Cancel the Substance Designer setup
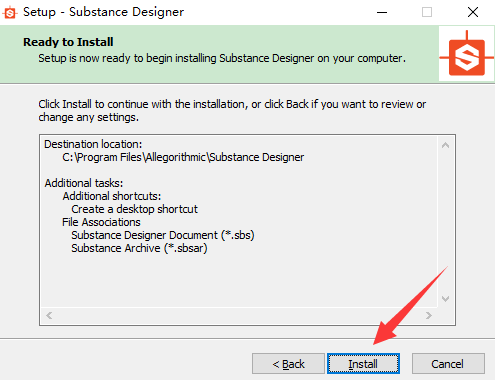Screen dimensions: 495x380 (448, 364)
